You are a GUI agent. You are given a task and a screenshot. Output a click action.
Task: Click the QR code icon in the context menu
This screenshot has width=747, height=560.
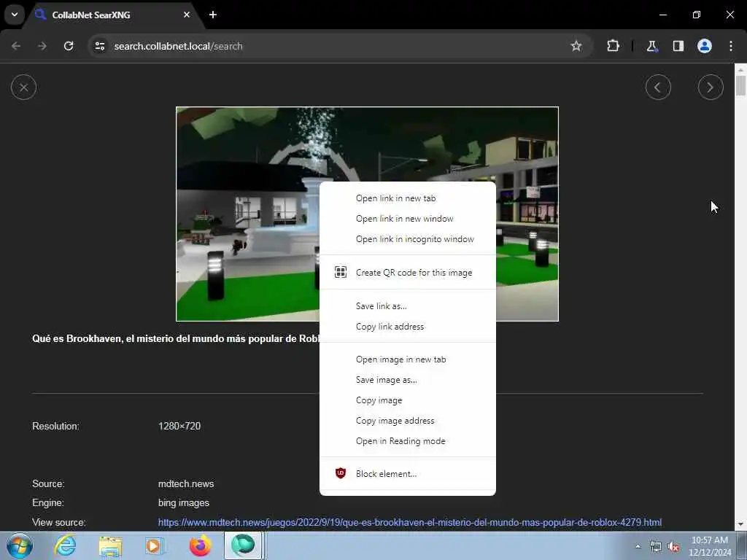(340, 273)
